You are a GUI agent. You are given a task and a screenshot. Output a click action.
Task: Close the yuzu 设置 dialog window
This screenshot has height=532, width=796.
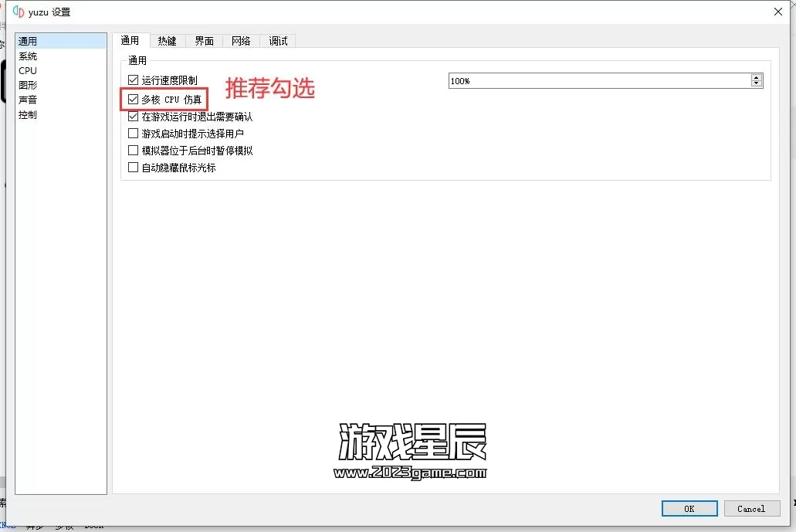coord(777,12)
